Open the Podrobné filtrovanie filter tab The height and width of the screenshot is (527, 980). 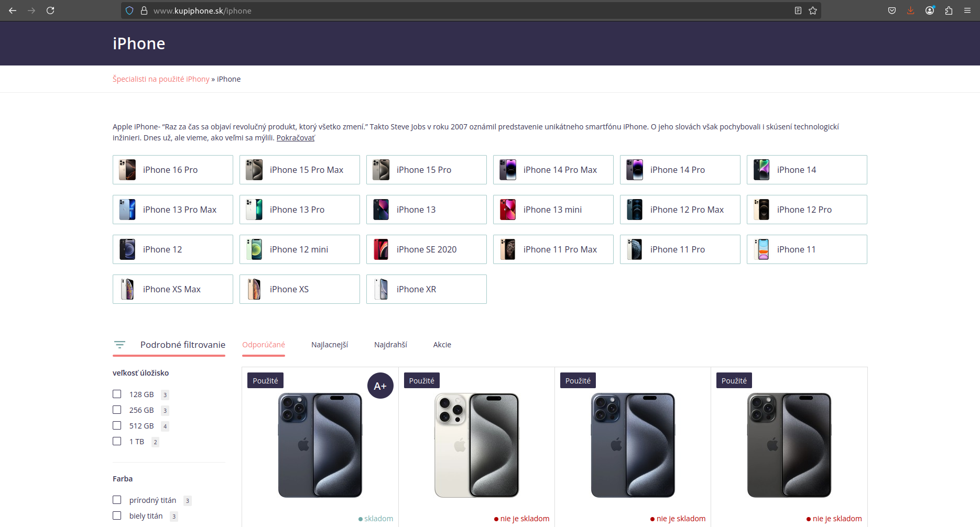tap(169, 345)
